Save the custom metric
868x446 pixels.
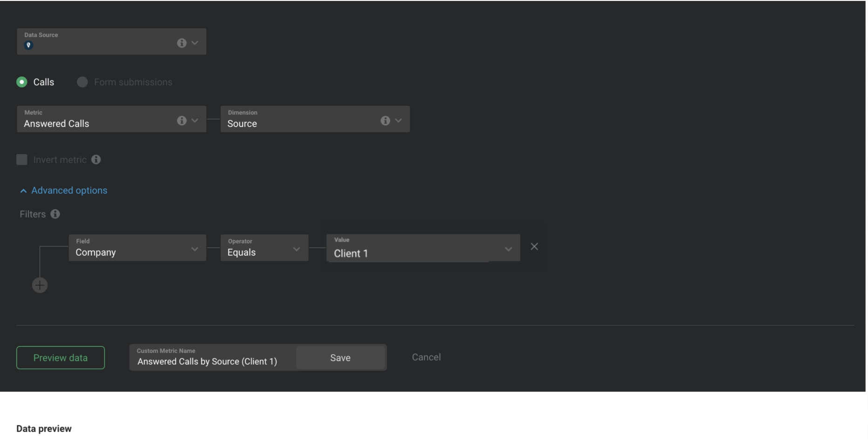pyautogui.click(x=340, y=358)
